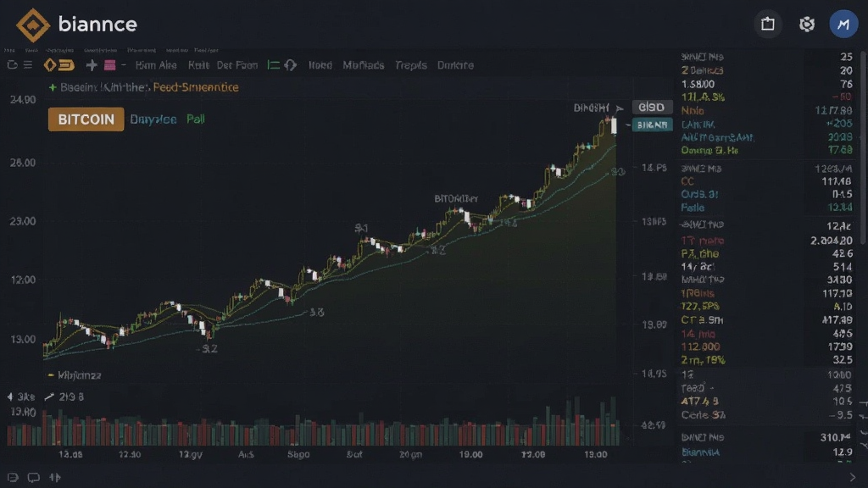Open the 'Trepis' toolbar menu item

tap(411, 65)
